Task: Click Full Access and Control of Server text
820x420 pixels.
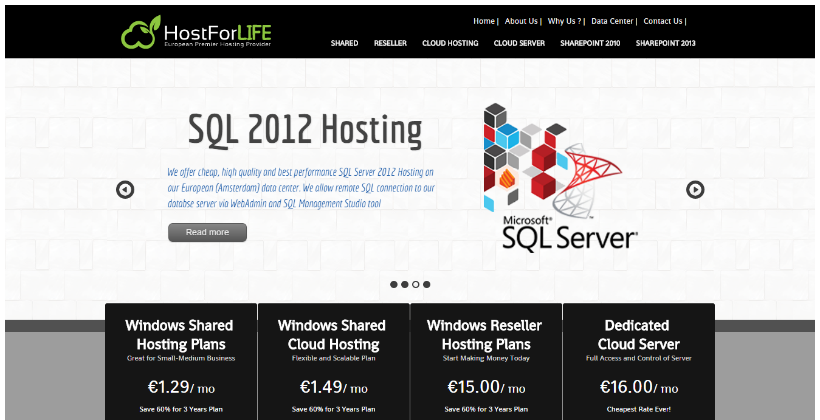Action: pyautogui.click(x=639, y=359)
